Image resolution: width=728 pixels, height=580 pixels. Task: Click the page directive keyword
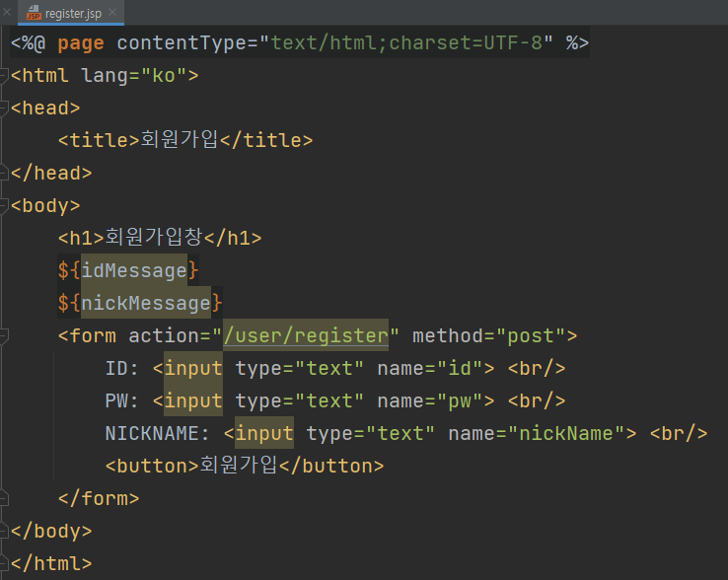(x=81, y=43)
